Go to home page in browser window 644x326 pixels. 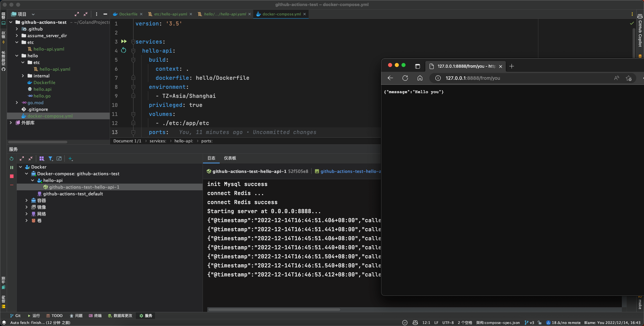(420, 78)
